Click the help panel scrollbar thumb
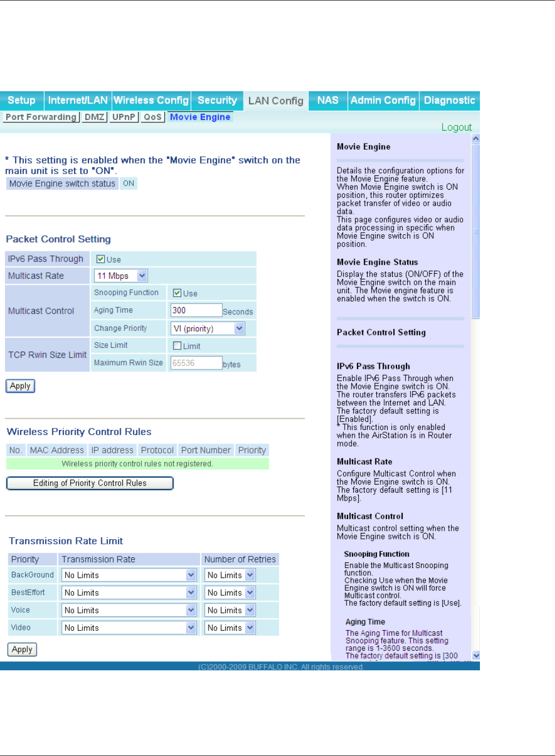 (x=475, y=231)
